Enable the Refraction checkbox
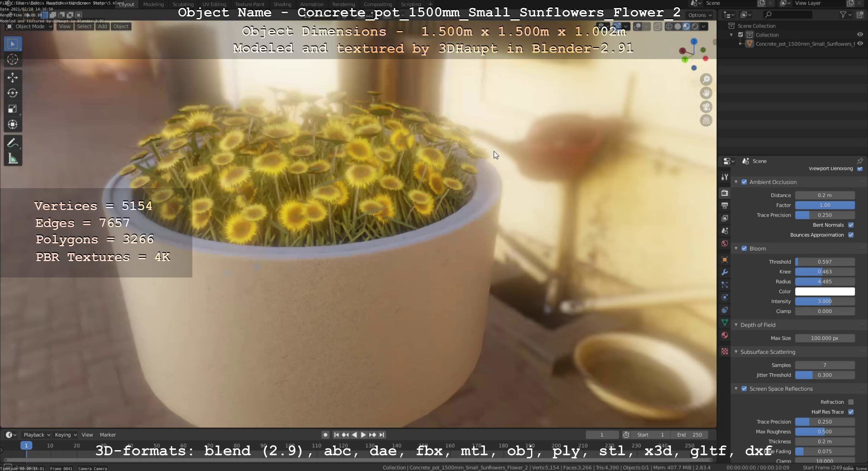 pos(851,402)
